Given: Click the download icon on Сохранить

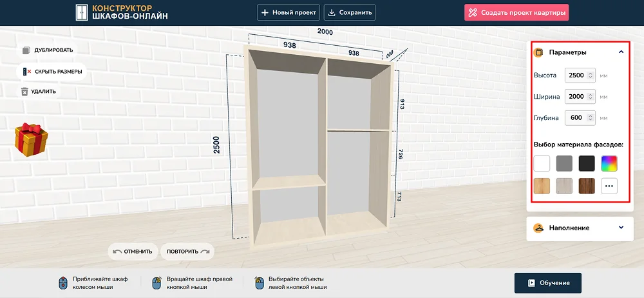Looking at the screenshot, I should 332,12.
